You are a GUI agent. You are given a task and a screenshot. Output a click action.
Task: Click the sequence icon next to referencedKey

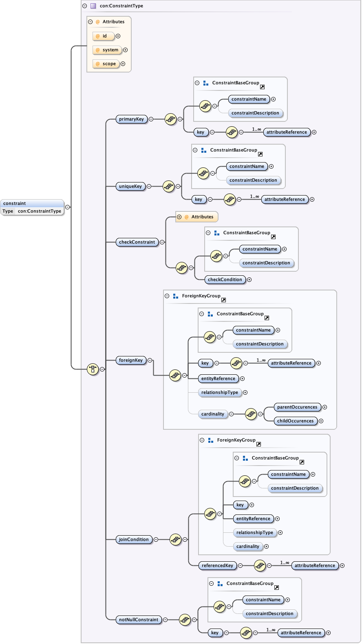click(x=260, y=565)
